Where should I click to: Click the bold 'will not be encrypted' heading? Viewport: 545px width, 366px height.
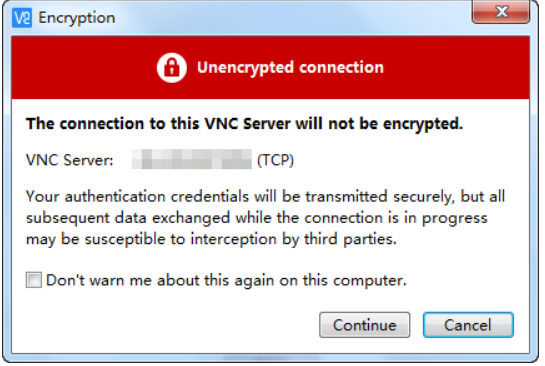pyautogui.click(x=245, y=124)
